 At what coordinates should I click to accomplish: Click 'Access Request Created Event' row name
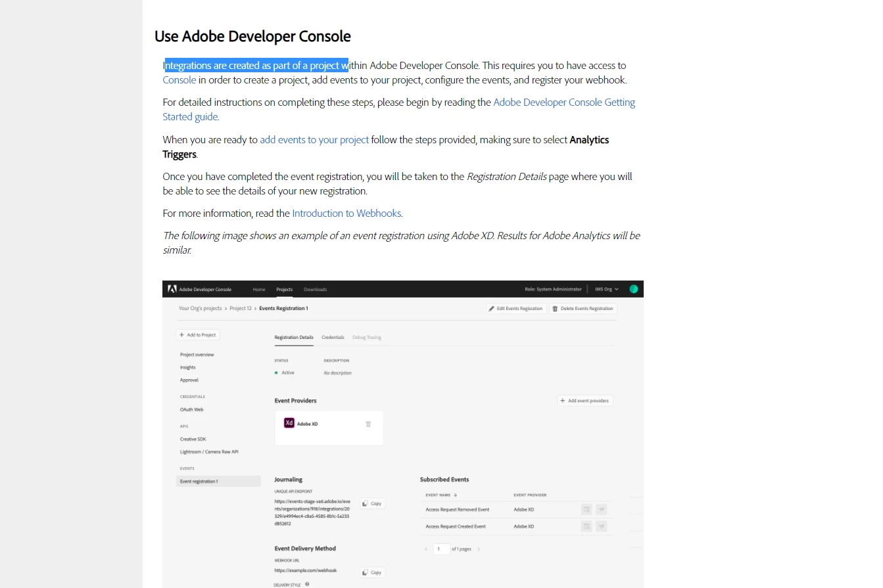pyautogui.click(x=456, y=527)
